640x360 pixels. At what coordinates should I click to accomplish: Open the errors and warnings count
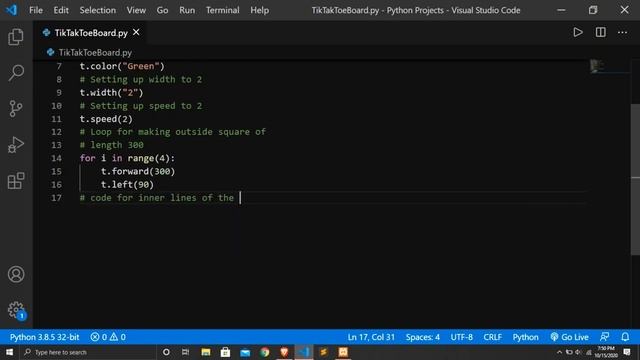[108, 337]
